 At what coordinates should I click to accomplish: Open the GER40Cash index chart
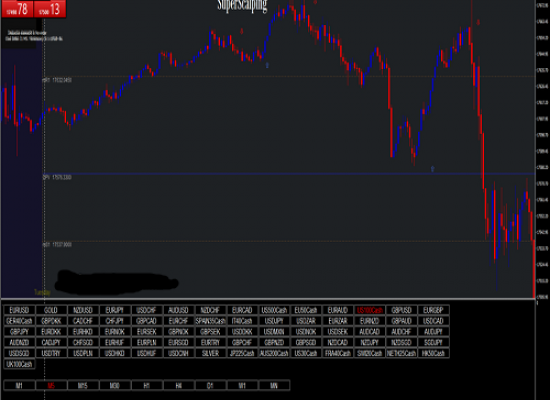point(19,321)
